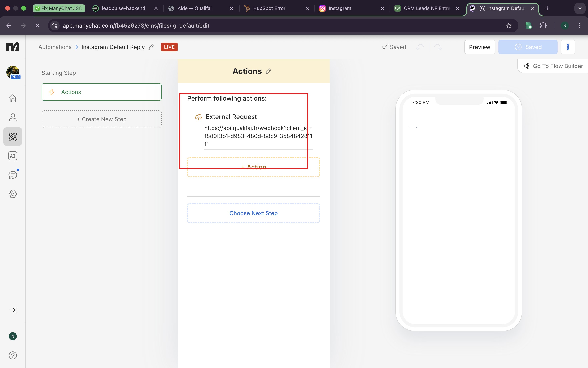The width and height of the screenshot is (588, 368).
Task: Open the browser tab list chevron
Action: point(580,8)
